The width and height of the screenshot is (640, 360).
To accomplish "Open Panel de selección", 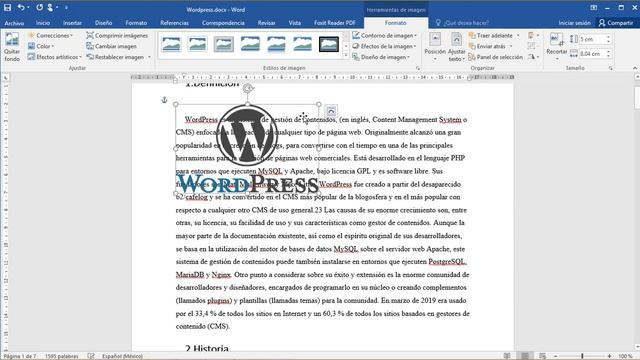I will pyautogui.click(x=496, y=57).
